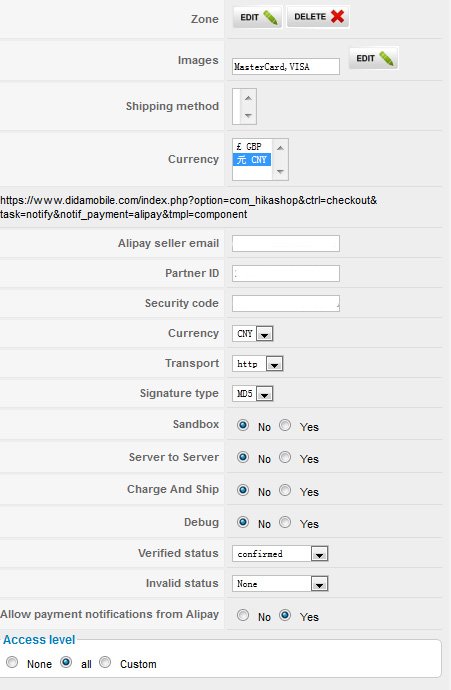Choose Custom access level

pos(105,662)
